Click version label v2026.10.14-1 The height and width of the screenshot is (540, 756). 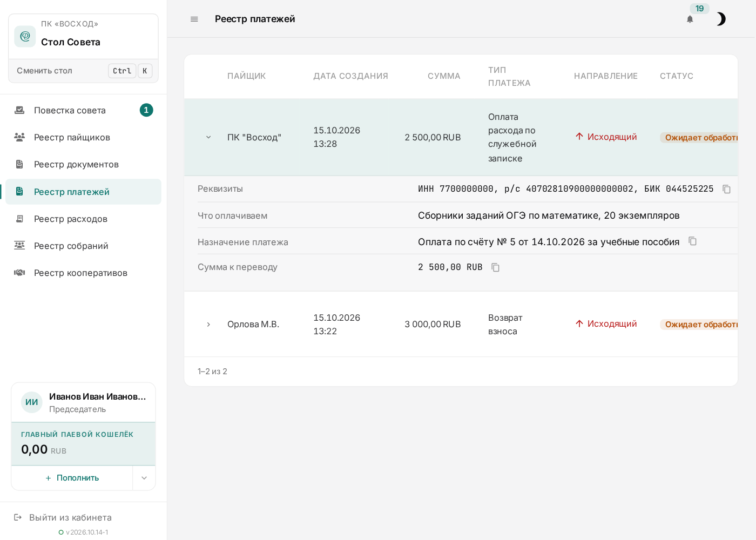87,532
